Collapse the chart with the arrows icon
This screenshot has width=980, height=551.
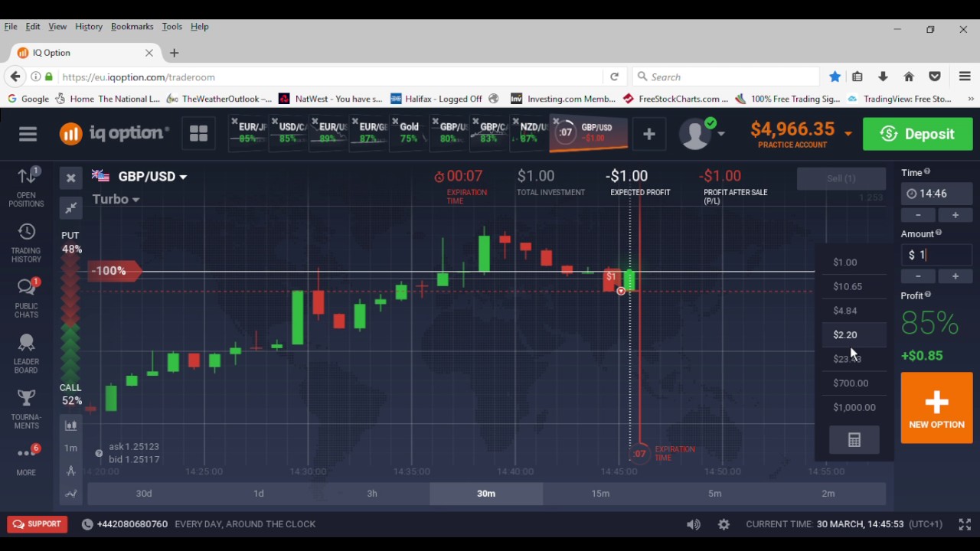70,208
